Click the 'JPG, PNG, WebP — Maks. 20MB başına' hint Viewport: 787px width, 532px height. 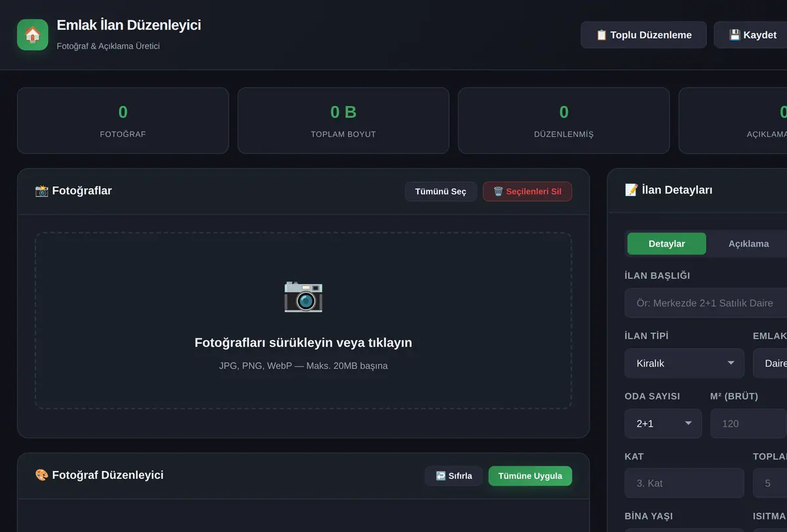pos(303,366)
